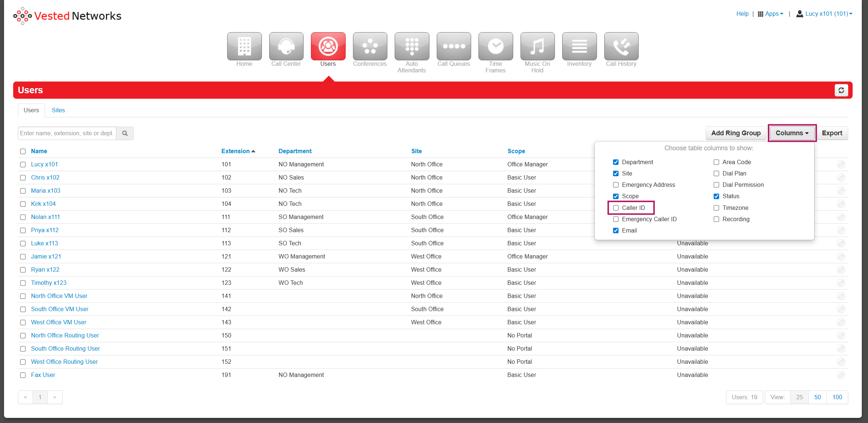Click the Call Queues icon
The height and width of the screenshot is (423, 868).
tap(453, 46)
